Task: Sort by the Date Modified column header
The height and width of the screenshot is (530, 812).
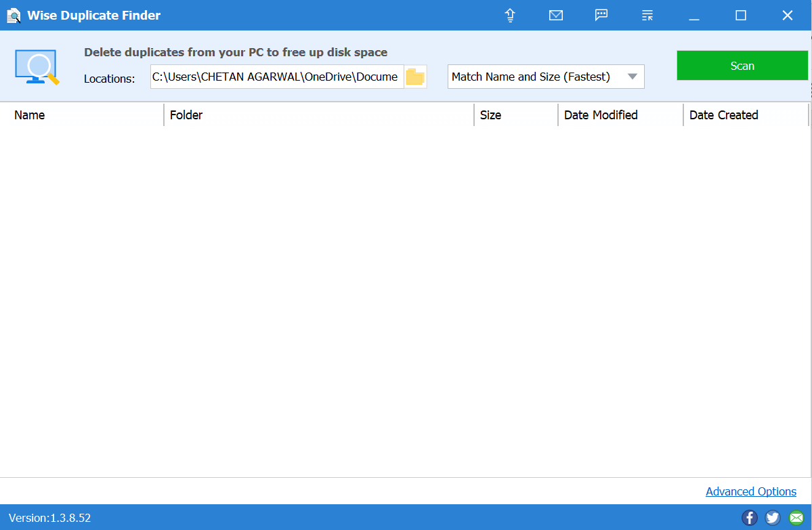Action: pyautogui.click(x=601, y=115)
